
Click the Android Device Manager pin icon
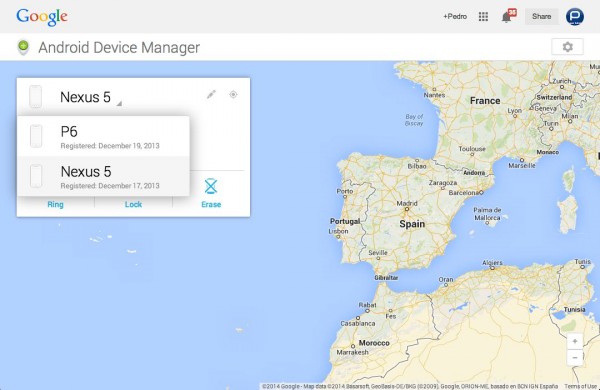click(23, 47)
